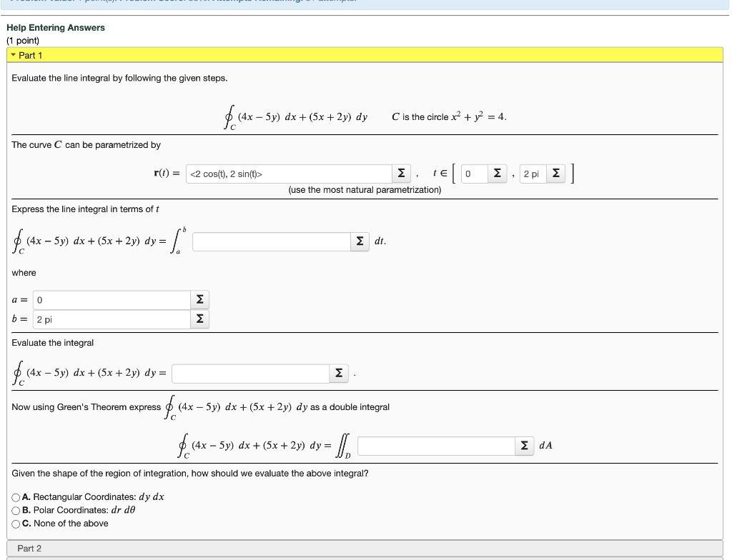Image resolution: width=732 pixels, height=560 pixels.
Task: Open the equation editor for r(t)
Action: click(401, 173)
